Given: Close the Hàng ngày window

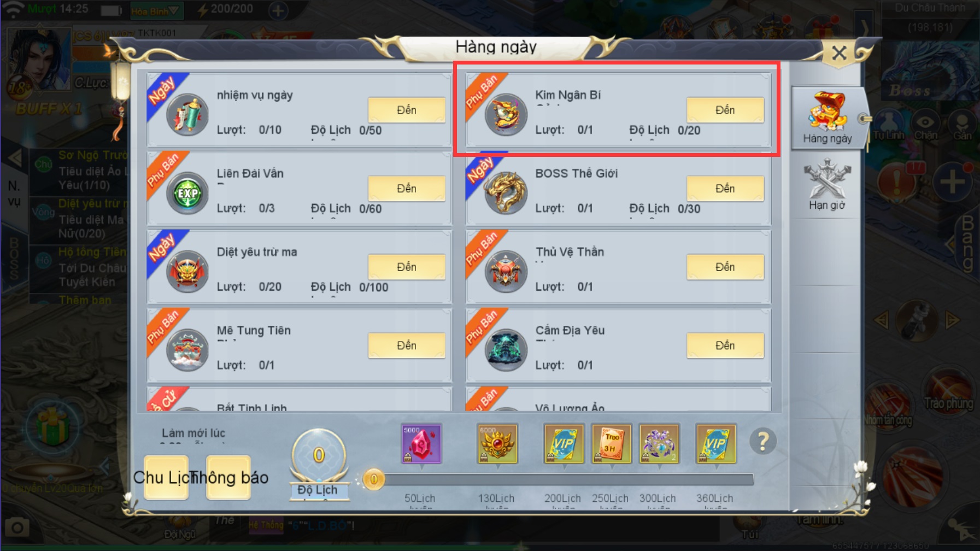Looking at the screenshot, I should [x=839, y=53].
